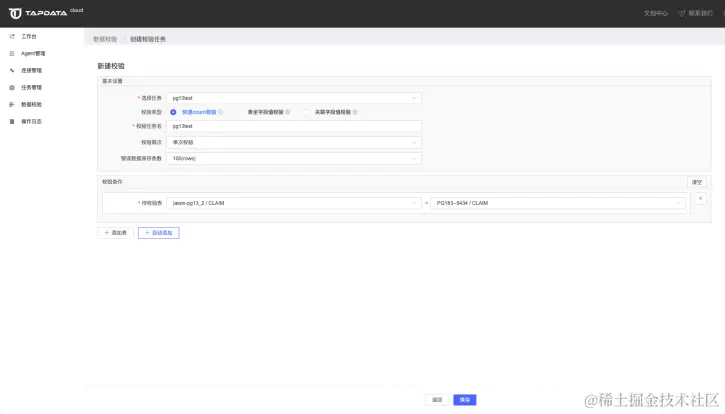
Task: Open the 文档中心 link in the header
Action: pyautogui.click(x=656, y=13)
